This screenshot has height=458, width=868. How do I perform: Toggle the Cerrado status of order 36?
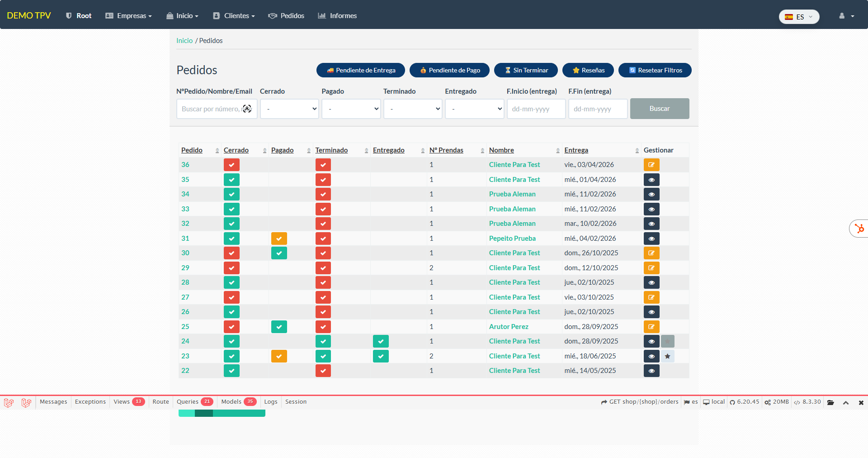coord(231,165)
